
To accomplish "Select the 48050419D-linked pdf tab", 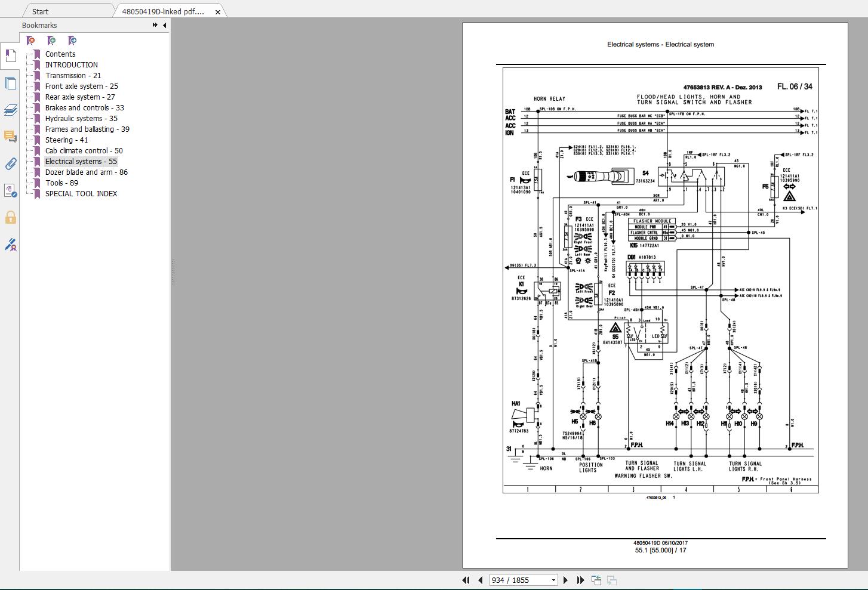I will [x=162, y=11].
